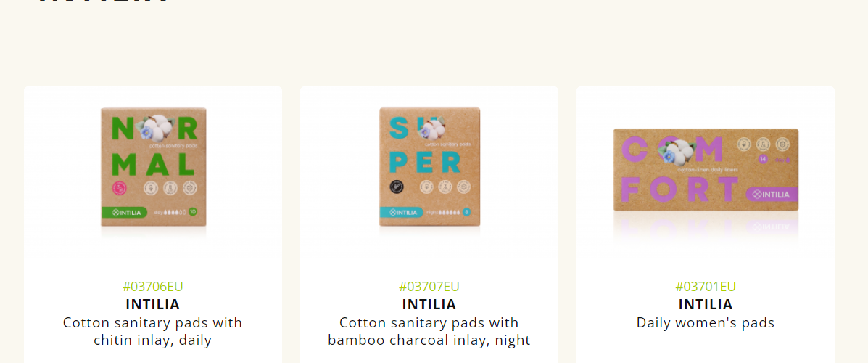Open the SUPER night pads product image
868x363 pixels.
coord(429,167)
